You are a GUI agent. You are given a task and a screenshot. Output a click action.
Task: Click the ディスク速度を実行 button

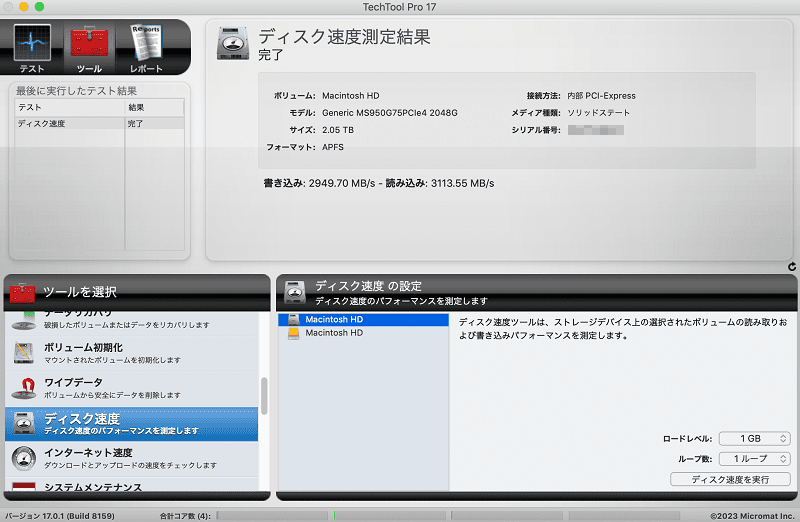click(x=730, y=479)
